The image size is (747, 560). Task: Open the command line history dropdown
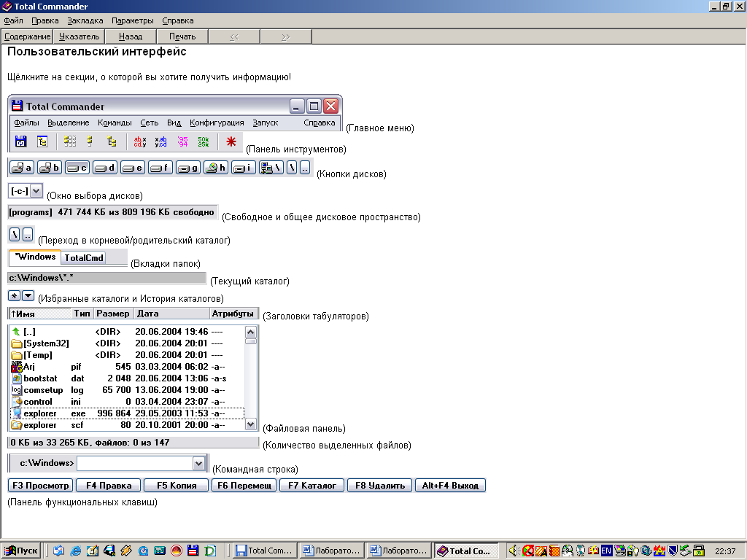[198, 463]
